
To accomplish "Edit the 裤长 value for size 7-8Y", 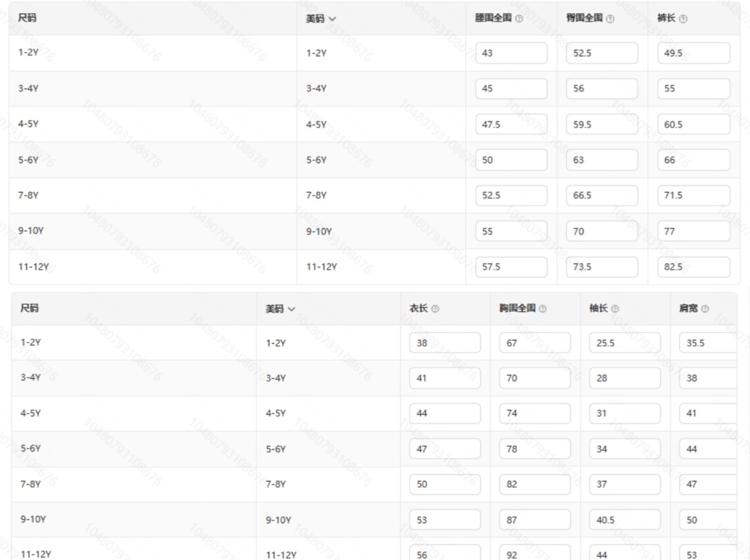I will point(694,196).
